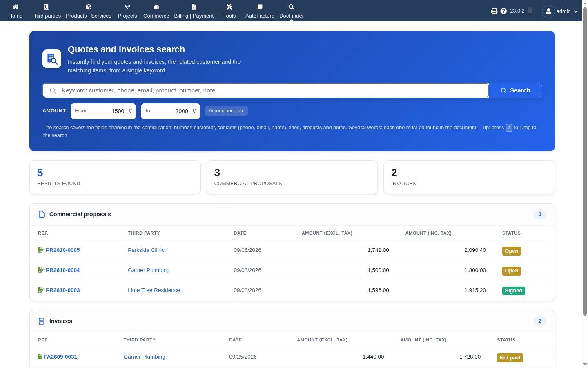Click the vertical page scrollbar

[x=585, y=162]
